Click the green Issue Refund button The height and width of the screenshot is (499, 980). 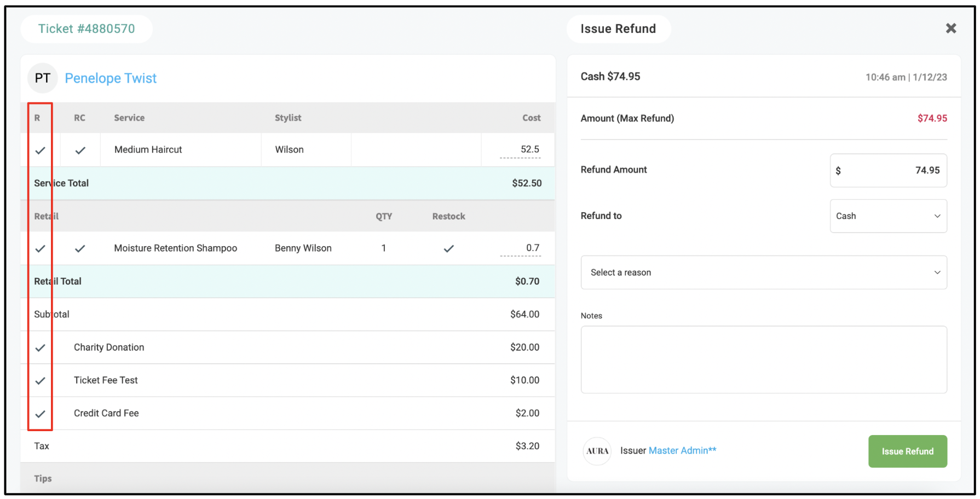[x=907, y=451]
